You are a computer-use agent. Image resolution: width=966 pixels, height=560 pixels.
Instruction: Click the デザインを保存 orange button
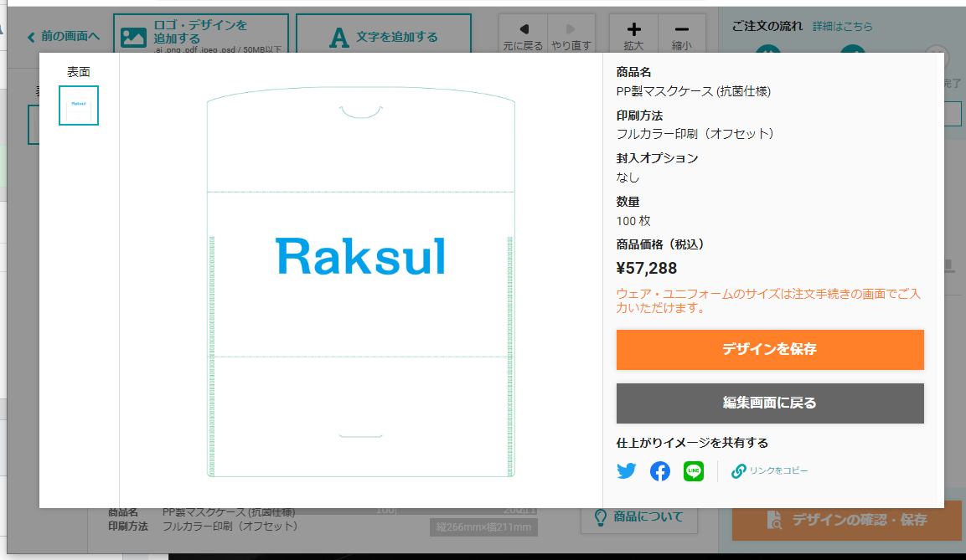(x=770, y=350)
